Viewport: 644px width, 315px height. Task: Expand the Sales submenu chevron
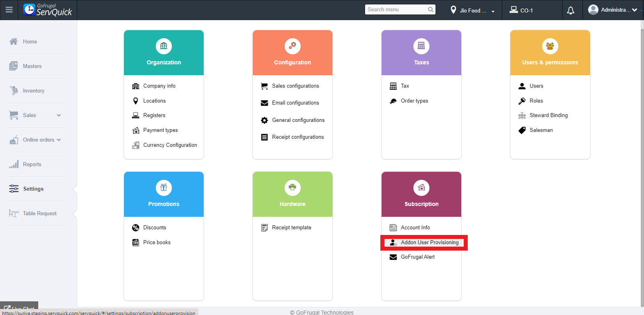pyautogui.click(x=59, y=115)
